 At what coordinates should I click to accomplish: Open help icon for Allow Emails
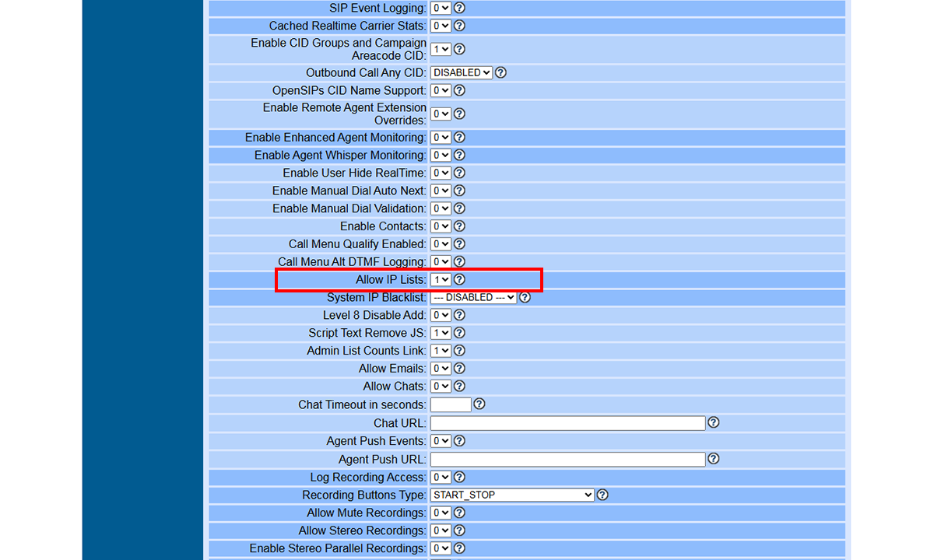pyautogui.click(x=459, y=369)
